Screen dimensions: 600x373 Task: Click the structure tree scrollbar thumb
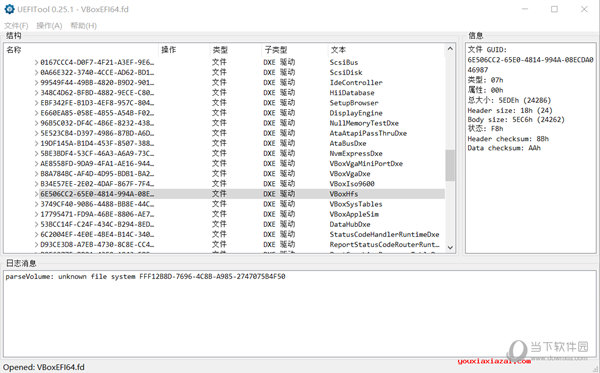pos(450,165)
